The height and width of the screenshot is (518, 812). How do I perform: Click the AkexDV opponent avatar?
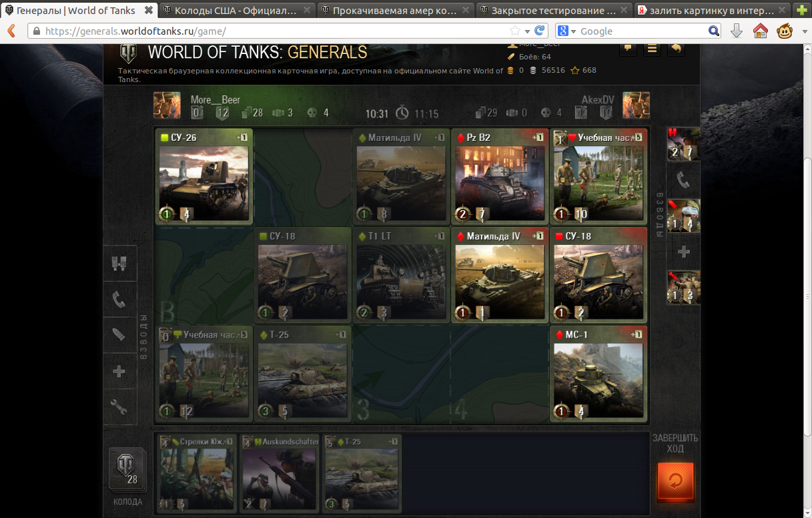point(636,105)
